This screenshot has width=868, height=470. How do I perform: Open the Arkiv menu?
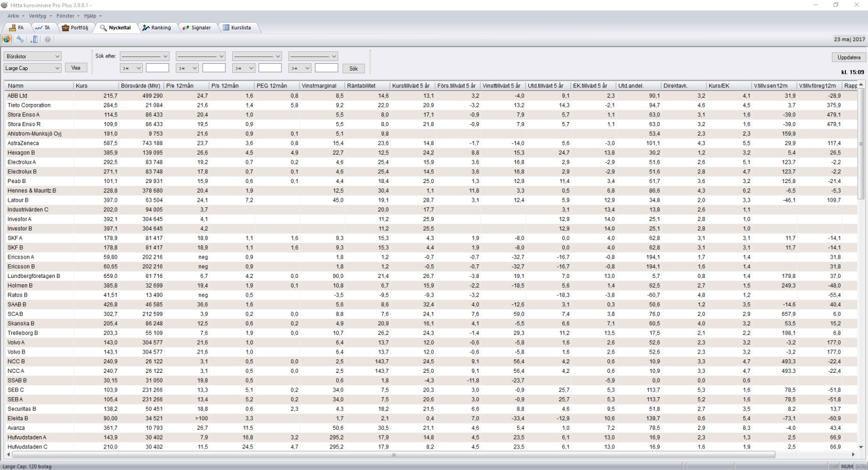(x=15, y=16)
